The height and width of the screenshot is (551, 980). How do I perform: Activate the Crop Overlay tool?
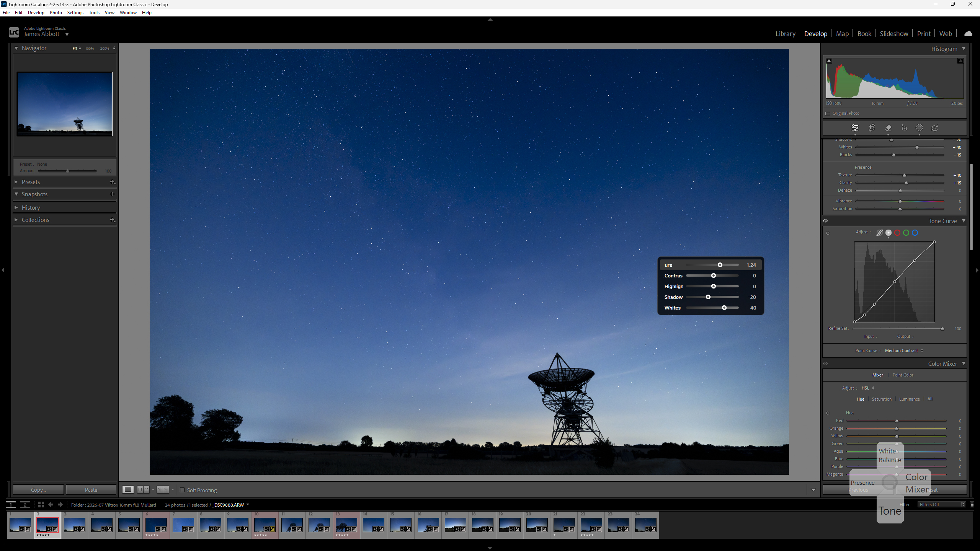(872, 128)
